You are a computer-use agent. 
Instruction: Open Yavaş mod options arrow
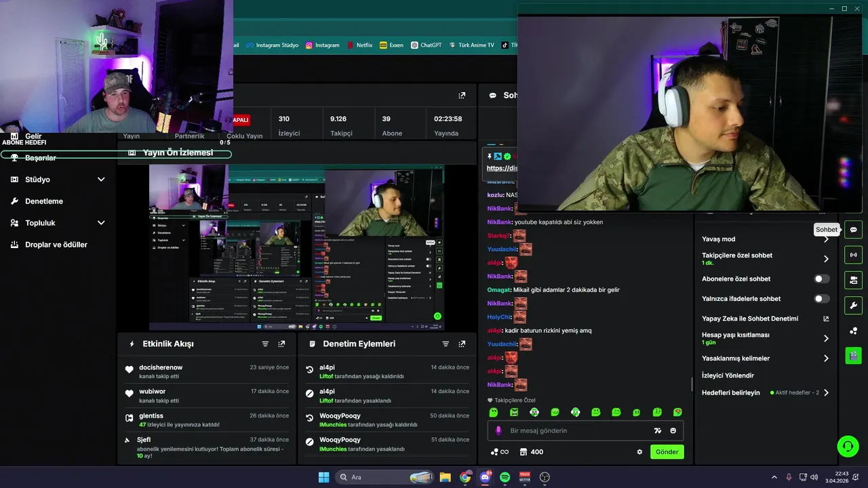[x=826, y=239]
